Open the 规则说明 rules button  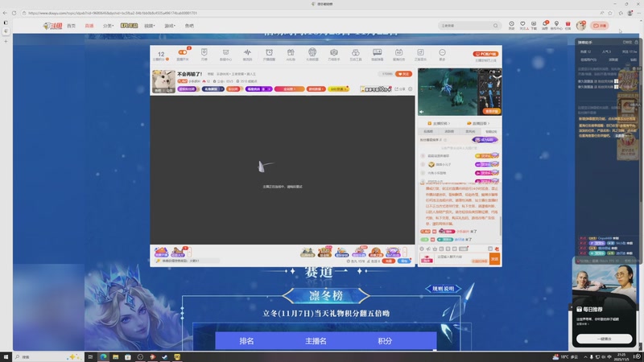click(444, 289)
